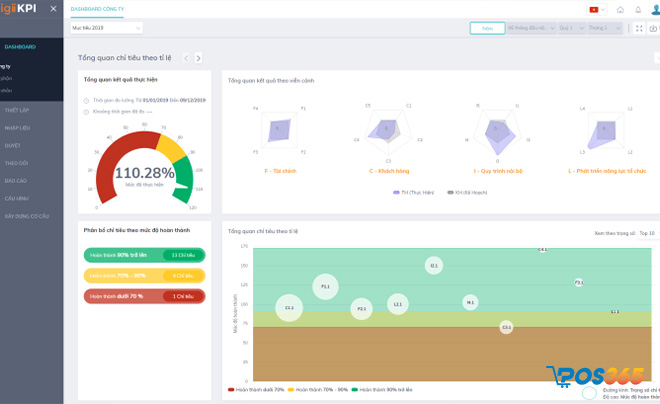Click the Finance radar chart polygon
Viewport: 660px width, 404px height.
(279, 130)
